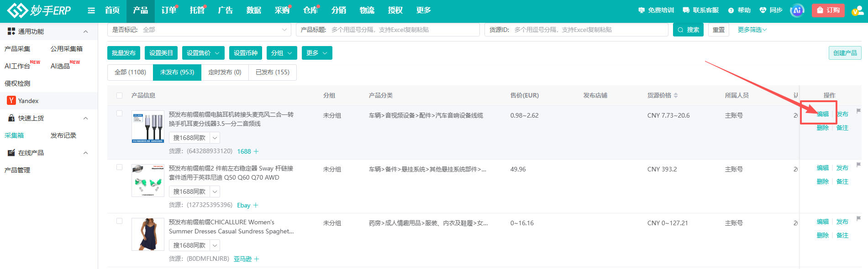Click plus icon next to 亚马逊 source
Image resolution: width=868 pixels, height=269 pixels.
[257, 259]
